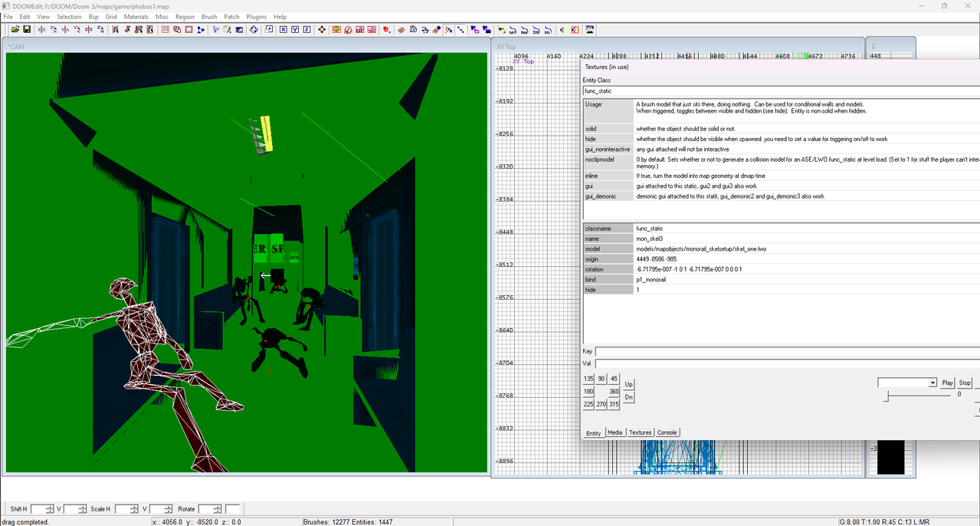
Task: Open the sound selection combo box
Action: click(907, 383)
